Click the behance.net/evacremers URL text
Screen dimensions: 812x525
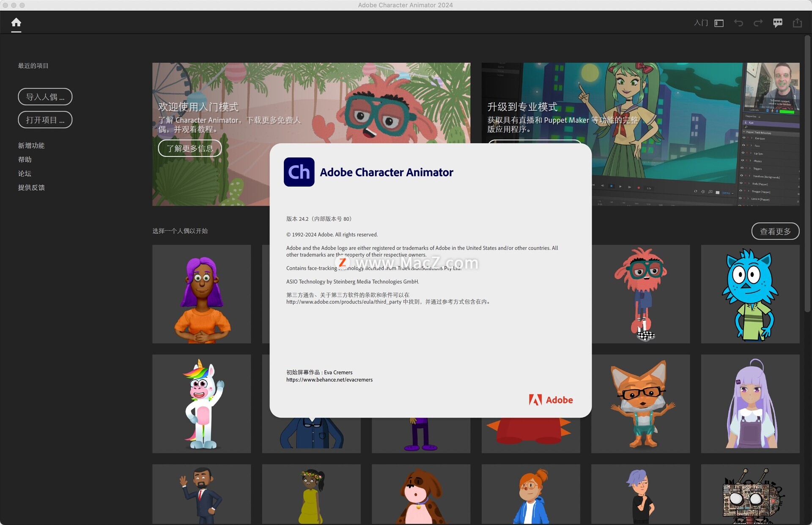point(329,380)
